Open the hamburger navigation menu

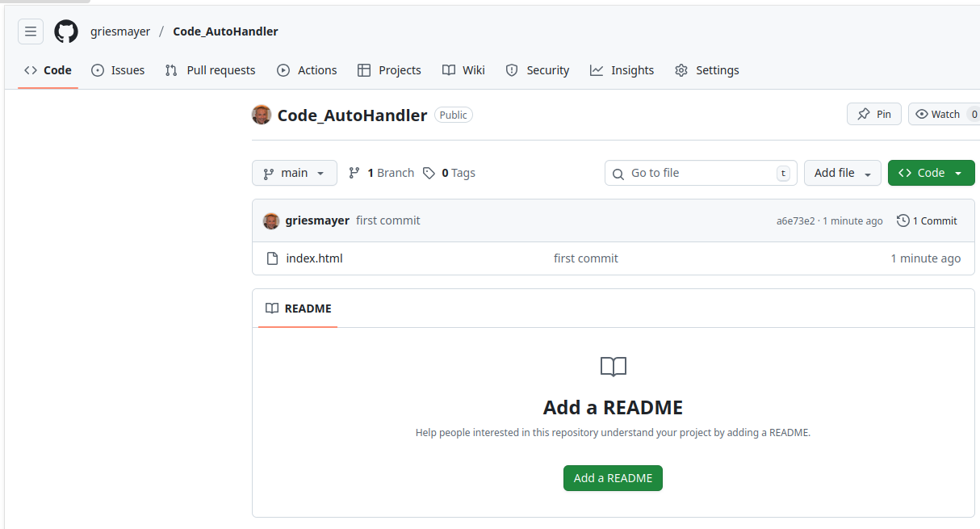[x=31, y=31]
